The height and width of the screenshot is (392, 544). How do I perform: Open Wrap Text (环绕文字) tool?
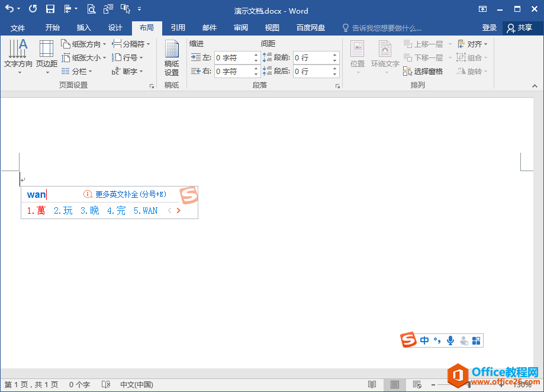tap(385, 57)
